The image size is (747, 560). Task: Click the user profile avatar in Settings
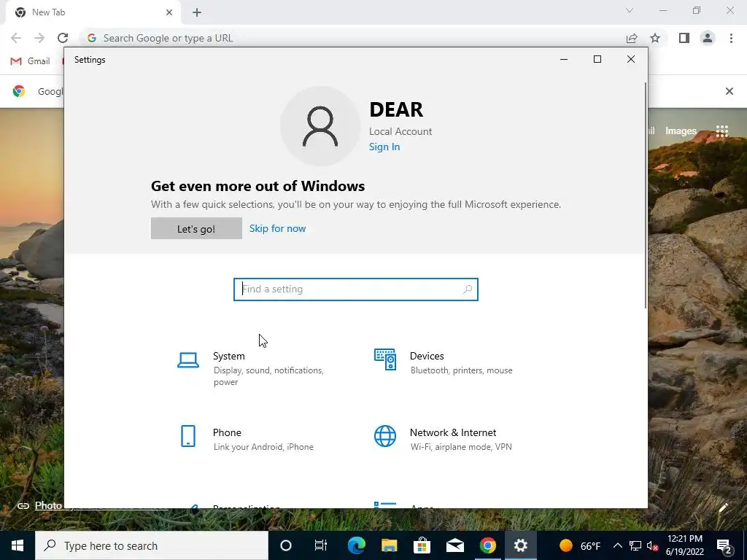click(x=320, y=126)
